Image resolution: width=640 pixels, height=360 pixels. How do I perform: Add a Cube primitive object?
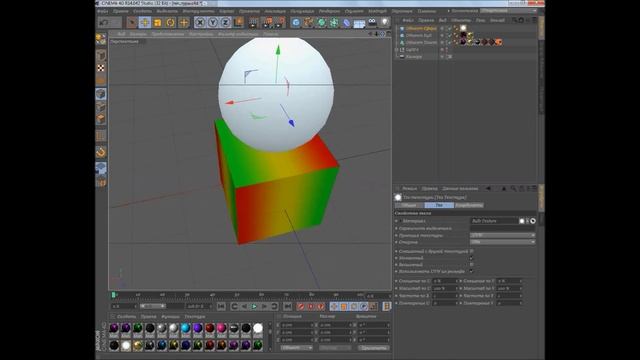pyautogui.click(x=296, y=22)
